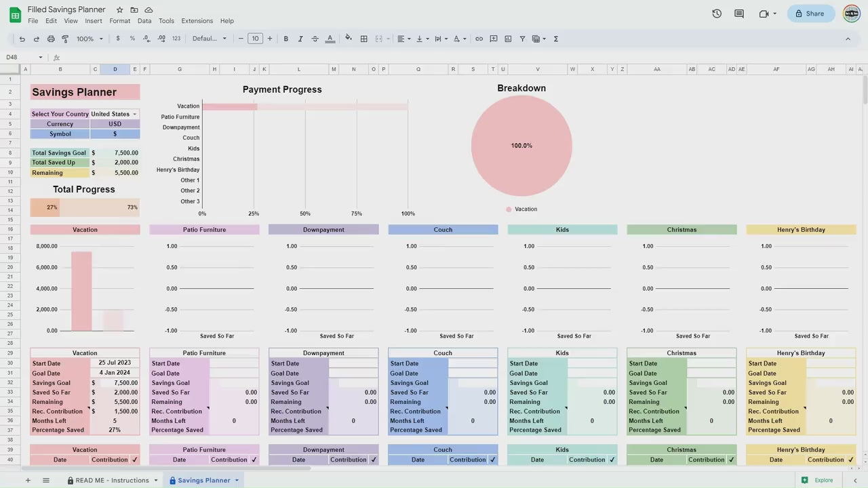Toggle the Downpayment Contribution checkbox
The width and height of the screenshot is (868, 488).
click(374, 460)
